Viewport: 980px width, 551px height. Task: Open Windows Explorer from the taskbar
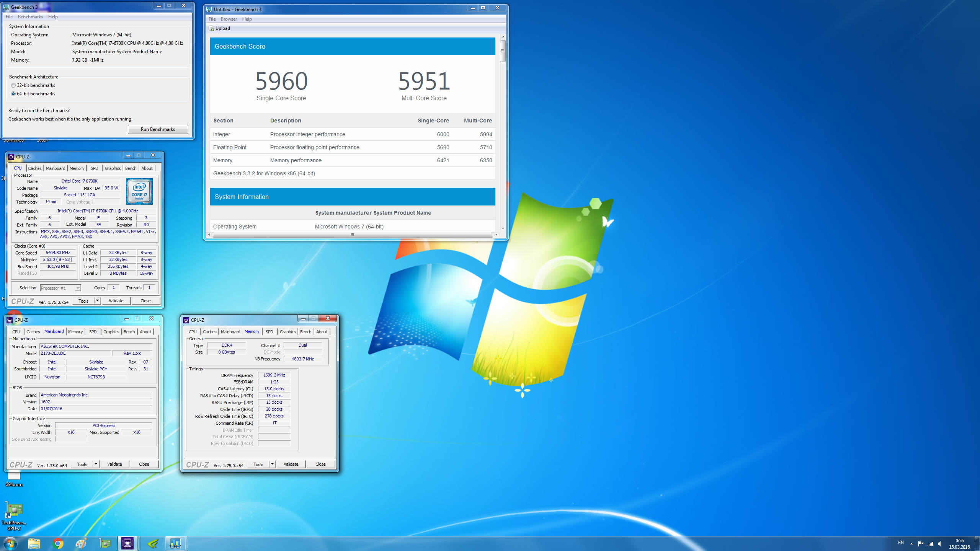pyautogui.click(x=34, y=543)
